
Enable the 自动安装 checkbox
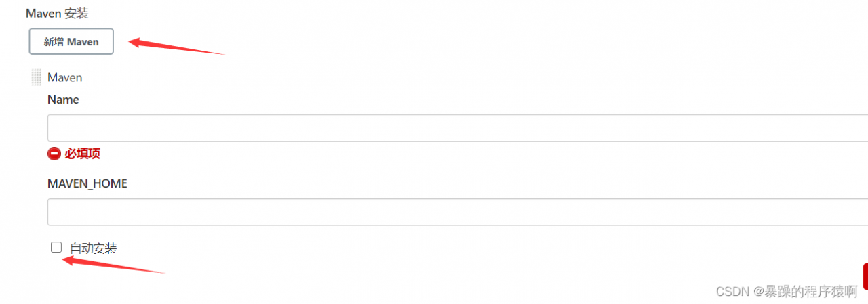[x=56, y=247]
